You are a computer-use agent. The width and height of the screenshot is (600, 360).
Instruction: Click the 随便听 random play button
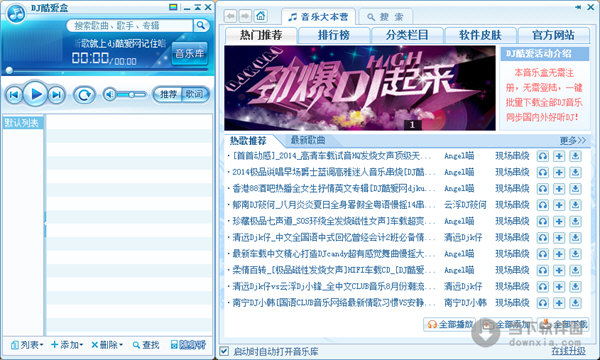point(188,345)
